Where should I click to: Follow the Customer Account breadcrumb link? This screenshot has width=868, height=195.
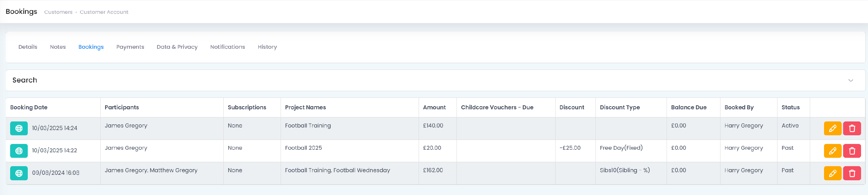104,12
